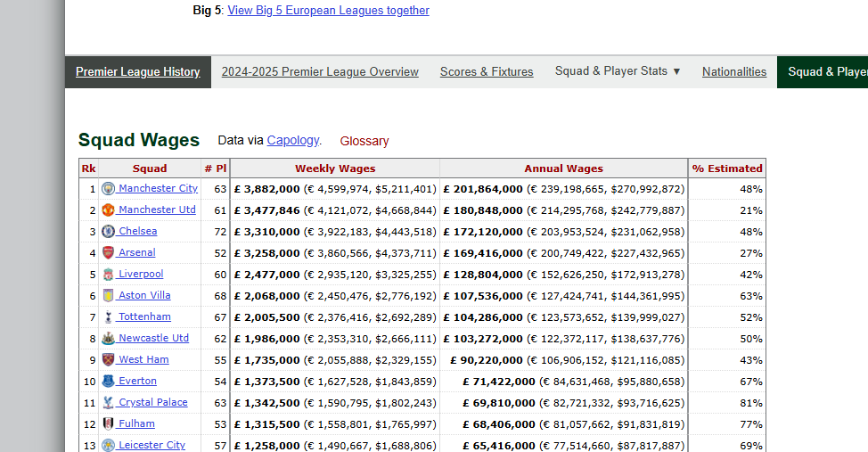The height and width of the screenshot is (452, 868).
Task: Select Manchester Utd estimated value 21%
Action: point(751,210)
